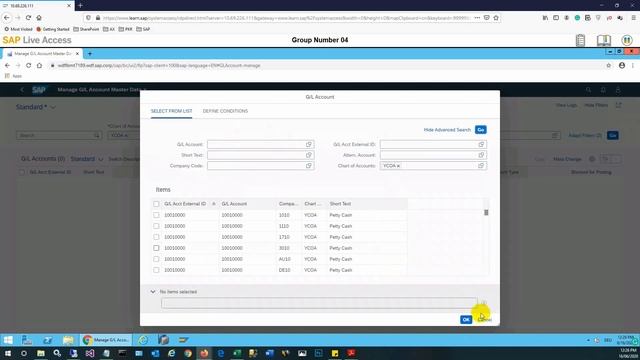The height and width of the screenshot is (360, 640).
Task: Click the Items table vertical scrollbar thumb
Action: click(486, 213)
